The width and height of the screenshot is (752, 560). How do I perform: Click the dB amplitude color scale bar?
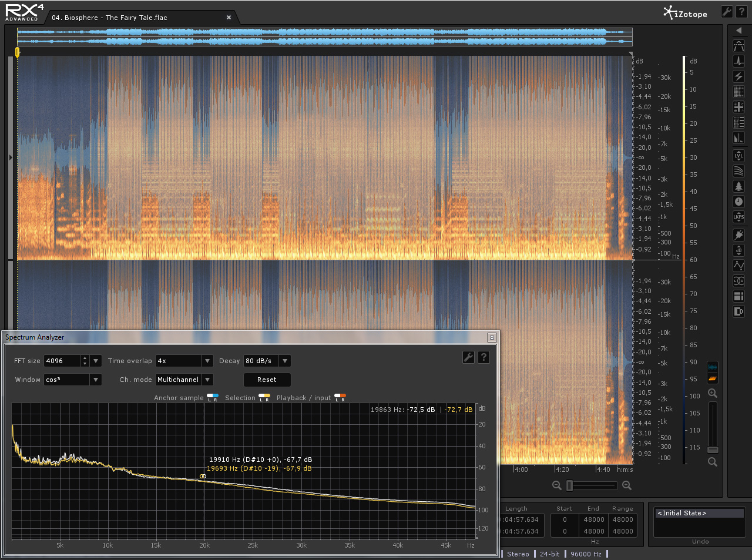[684, 260]
